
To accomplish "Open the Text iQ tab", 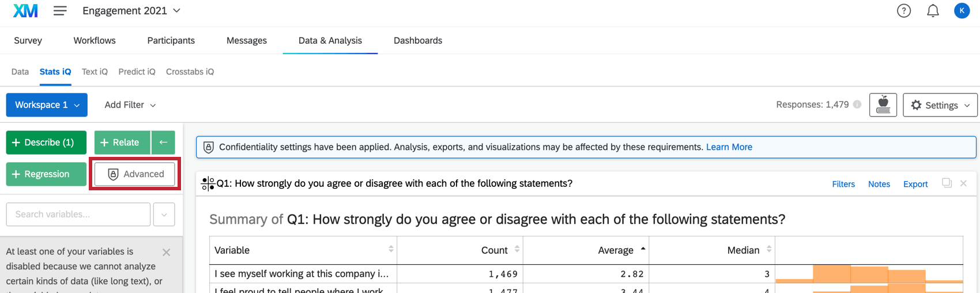I will coord(95,72).
